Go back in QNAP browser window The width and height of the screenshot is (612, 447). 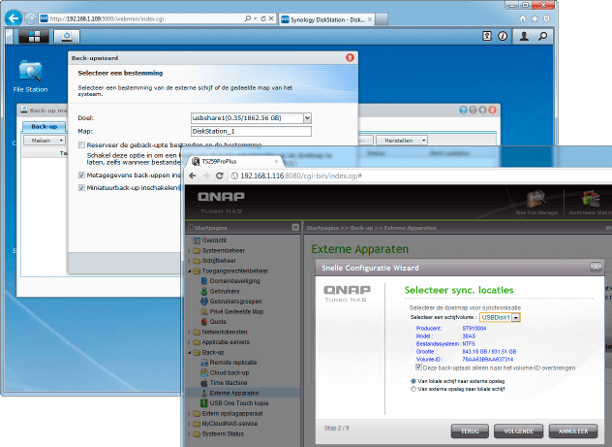pyautogui.click(x=192, y=176)
